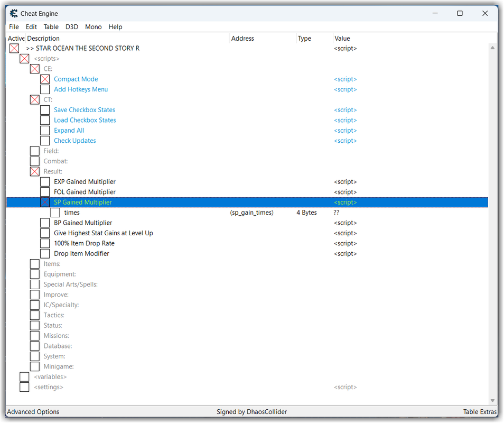The image size is (504, 423).
Task: Click the Address column header
Action: (263, 39)
